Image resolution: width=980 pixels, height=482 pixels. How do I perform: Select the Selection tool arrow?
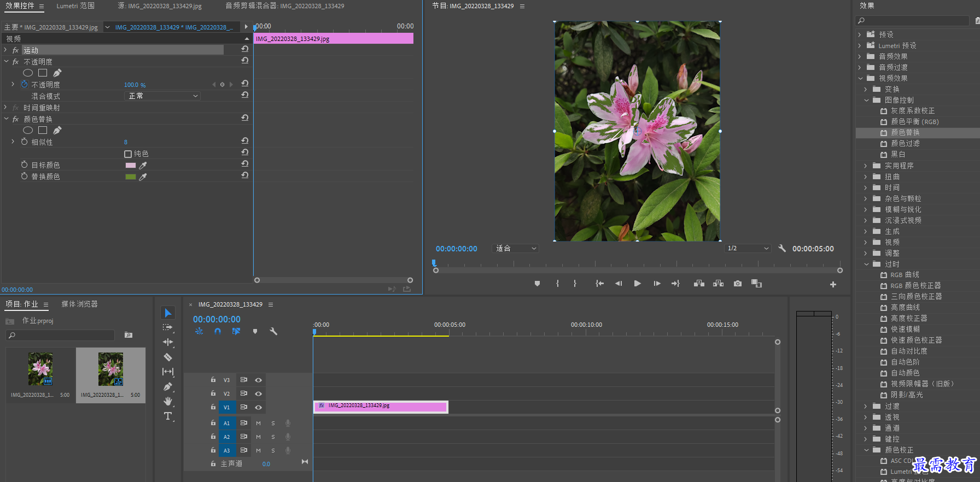coord(168,313)
